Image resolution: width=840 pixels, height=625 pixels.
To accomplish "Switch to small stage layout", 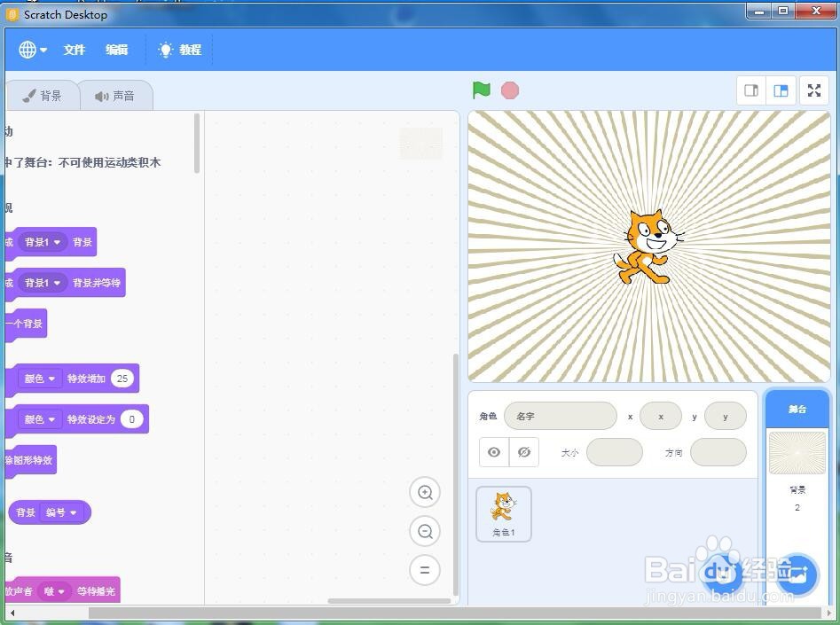I will (x=751, y=90).
